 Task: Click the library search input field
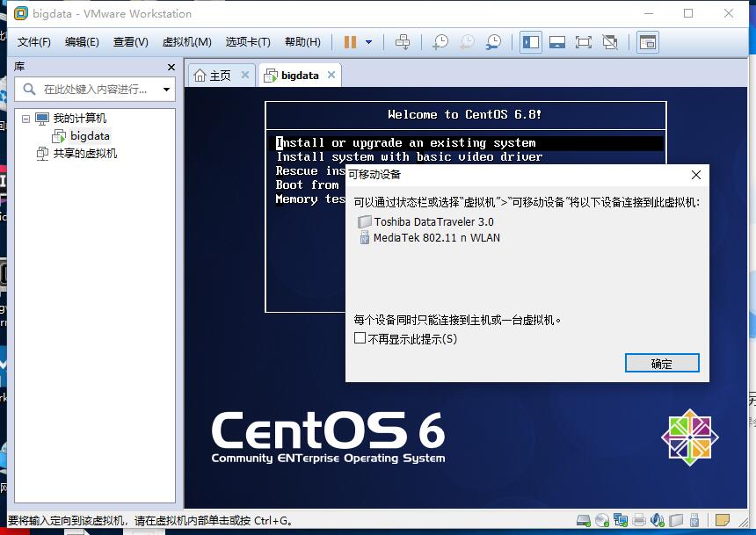pyautogui.click(x=94, y=90)
